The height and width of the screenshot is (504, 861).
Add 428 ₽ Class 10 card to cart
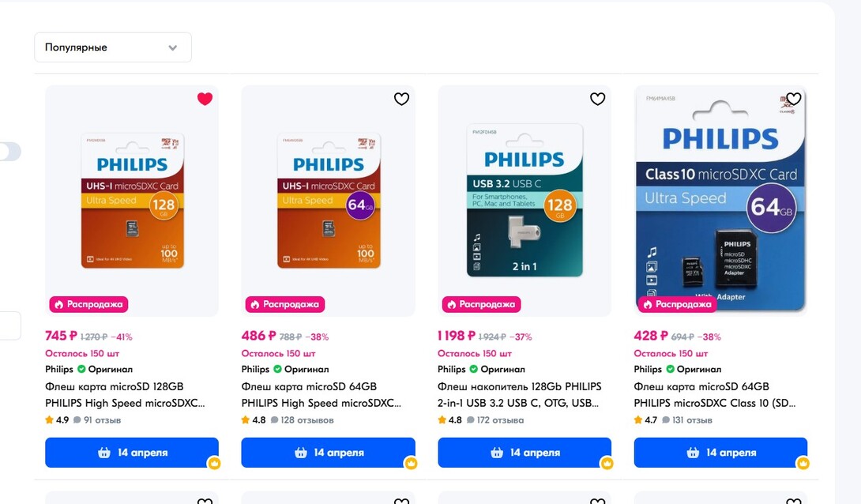pyautogui.click(x=720, y=453)
